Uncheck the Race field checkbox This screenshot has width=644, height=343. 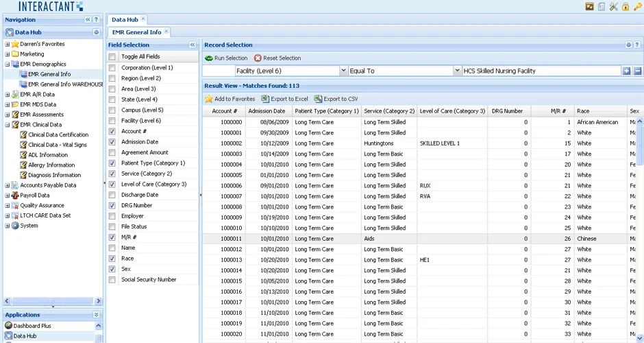pos(112,258)
